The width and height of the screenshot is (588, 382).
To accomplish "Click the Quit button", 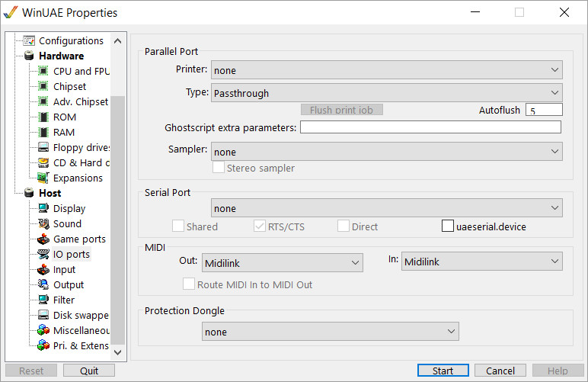I will 89,371.
